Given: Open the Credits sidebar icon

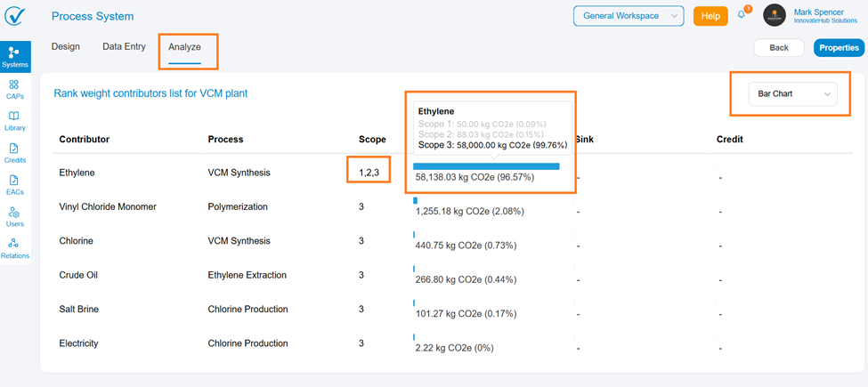Looking at the screenshot, I should [x=14, y=153].
